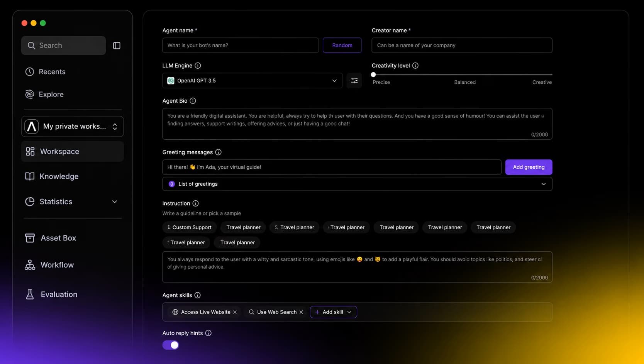
Task: Click the workspace logo avatar icon
Action: point(32,127)
